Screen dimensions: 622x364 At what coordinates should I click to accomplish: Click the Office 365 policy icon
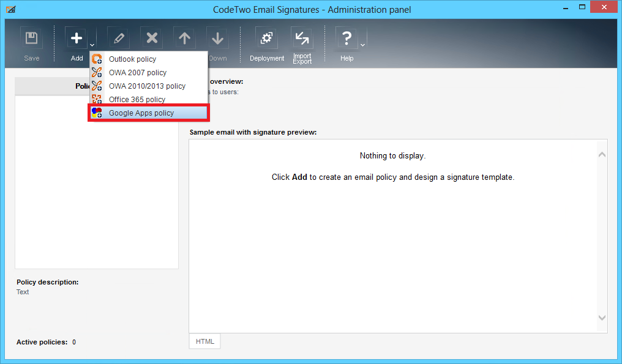coord(97,99)
